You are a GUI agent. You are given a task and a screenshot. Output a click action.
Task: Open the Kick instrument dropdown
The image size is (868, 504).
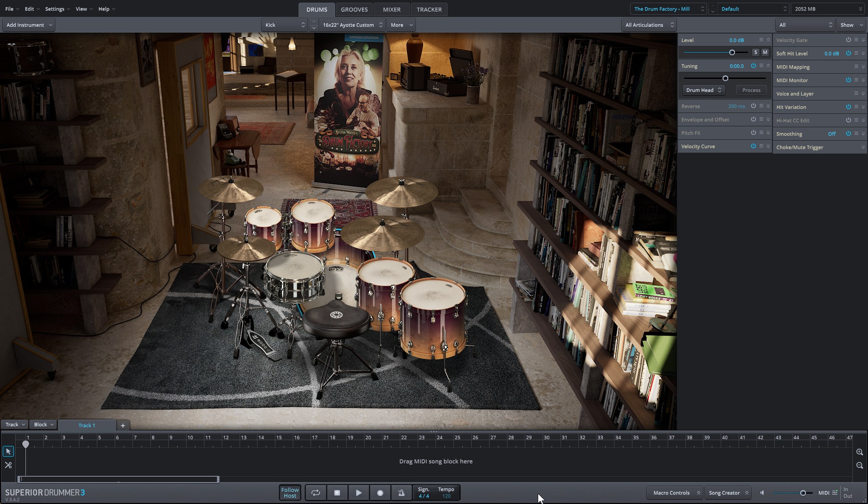284,25
